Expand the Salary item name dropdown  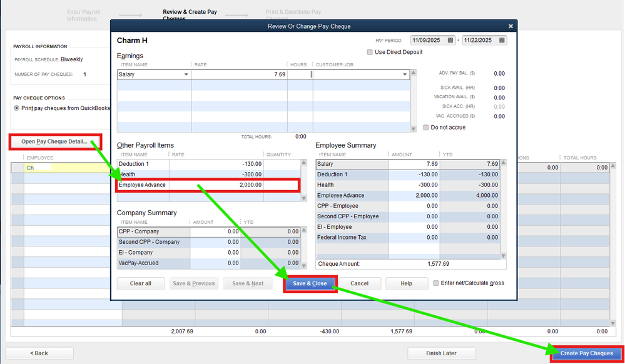point(186,74)
